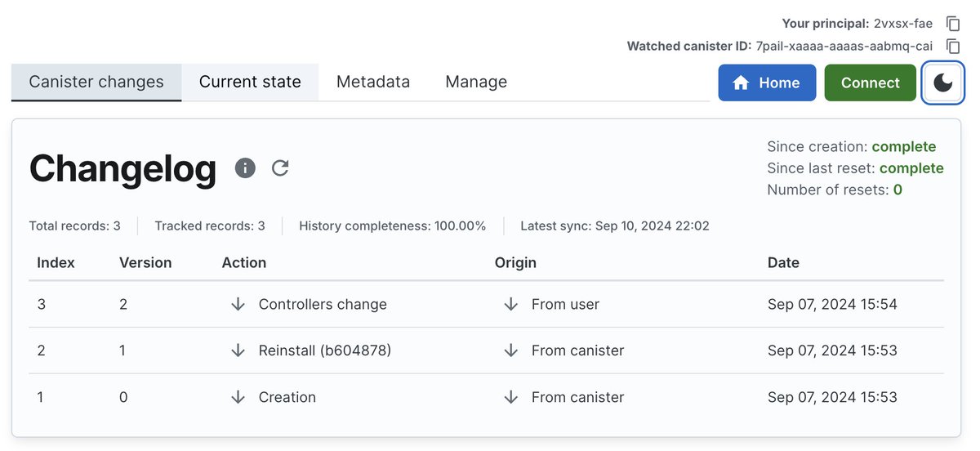Click Latest sync timestamp text
Screen dimensions: 980x451
[x=615, y=225]
